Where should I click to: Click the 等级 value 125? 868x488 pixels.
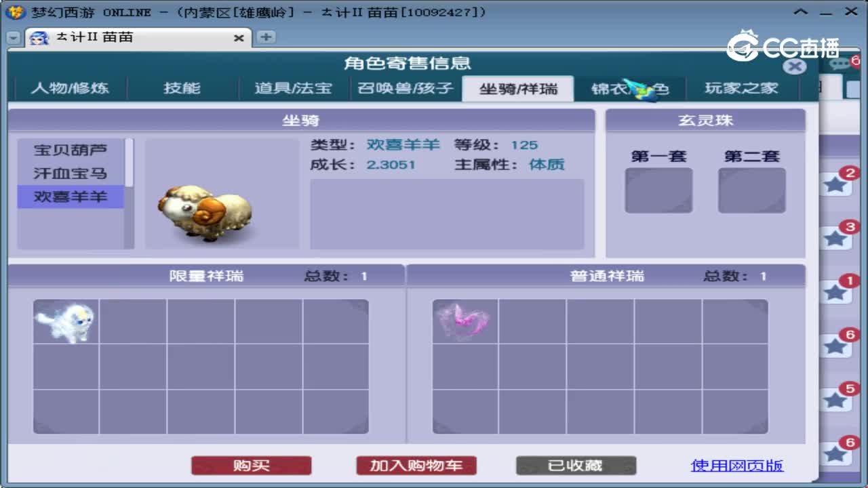(x=524, y=145)
